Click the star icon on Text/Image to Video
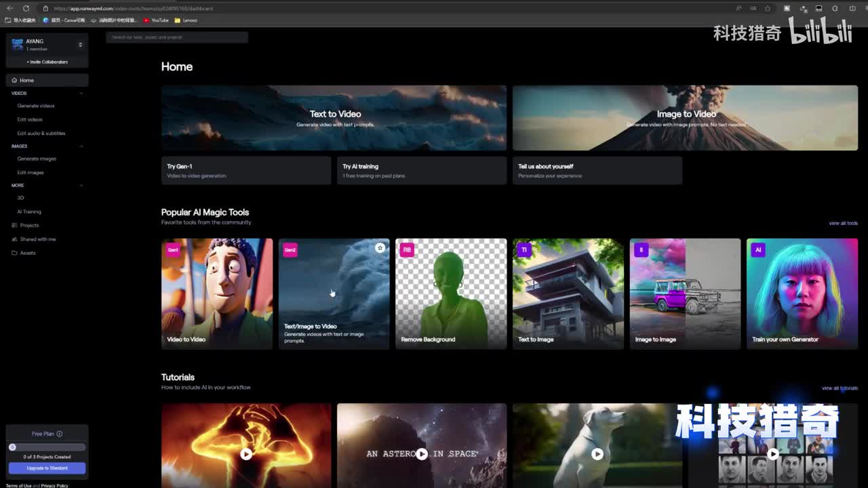This screenshot has width=868, height=488. [380, 248]
